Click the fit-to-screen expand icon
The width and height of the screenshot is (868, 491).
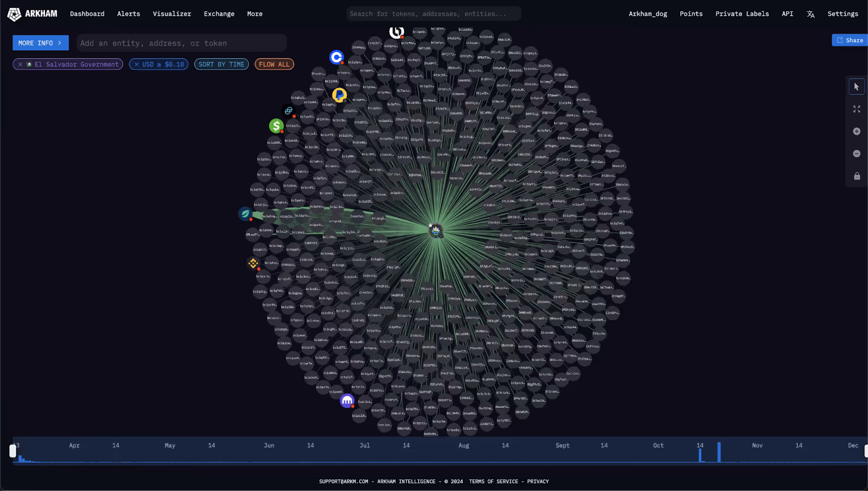857,109
